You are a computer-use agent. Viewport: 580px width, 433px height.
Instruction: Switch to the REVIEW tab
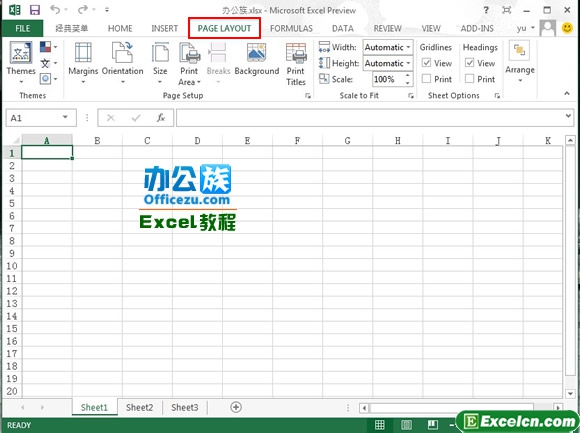click(387, 28)
